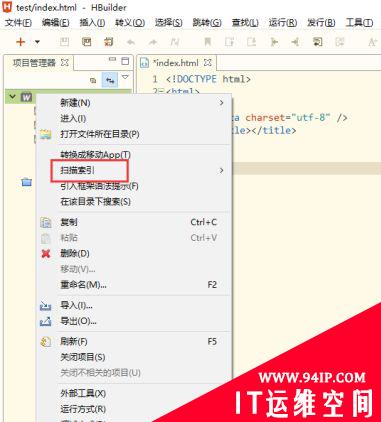Expand the 扫描索引 submenu
Viewport: 381px width, 422px height.
pyautogui.click(x=133, y=170)
